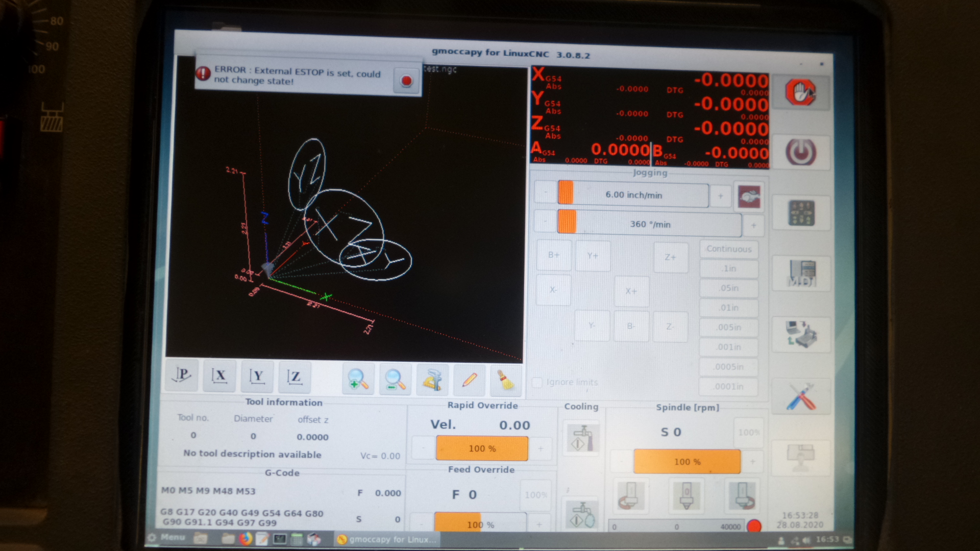This screenshot has height=551, width=980.
Task: Dismiss the External ESTOP error message
Action: [x=406, y=81]
